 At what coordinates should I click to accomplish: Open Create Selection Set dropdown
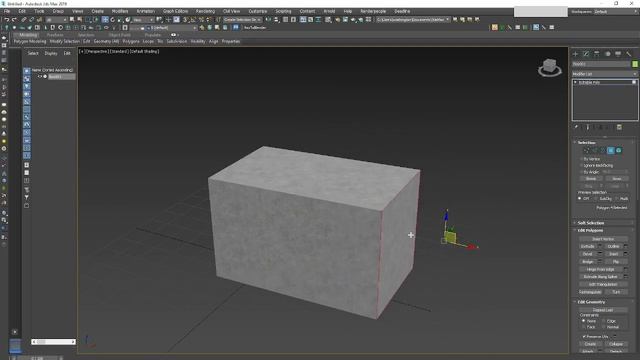pyautogui.click(x=243, y=20)
